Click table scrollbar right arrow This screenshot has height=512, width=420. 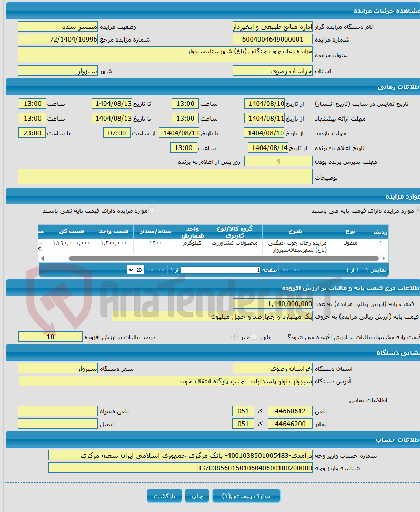[384, 258]
